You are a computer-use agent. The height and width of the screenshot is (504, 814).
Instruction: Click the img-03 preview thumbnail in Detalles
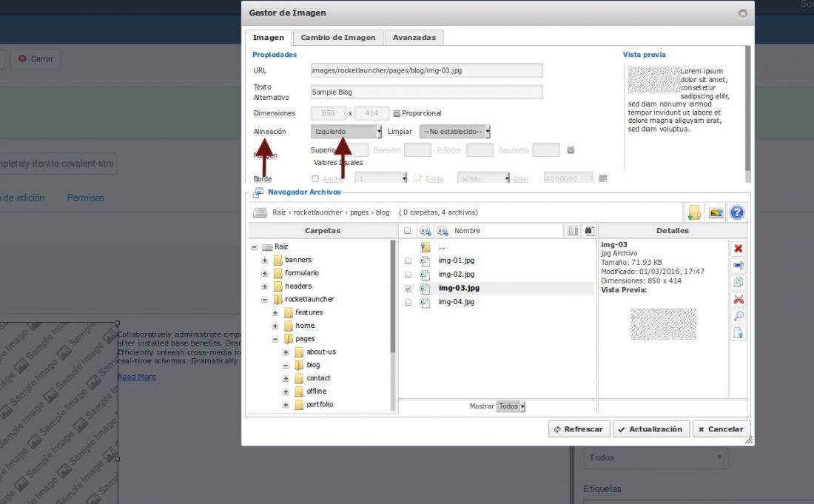[664, 324]
